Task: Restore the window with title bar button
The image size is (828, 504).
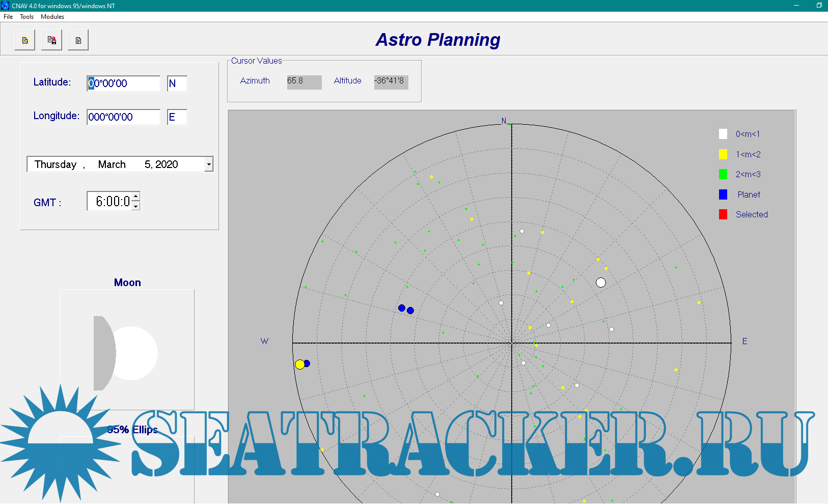Action: (x=819, y=6)
